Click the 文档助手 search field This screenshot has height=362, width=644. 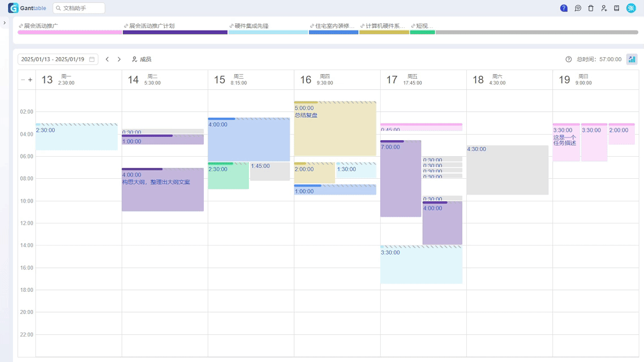79,8
